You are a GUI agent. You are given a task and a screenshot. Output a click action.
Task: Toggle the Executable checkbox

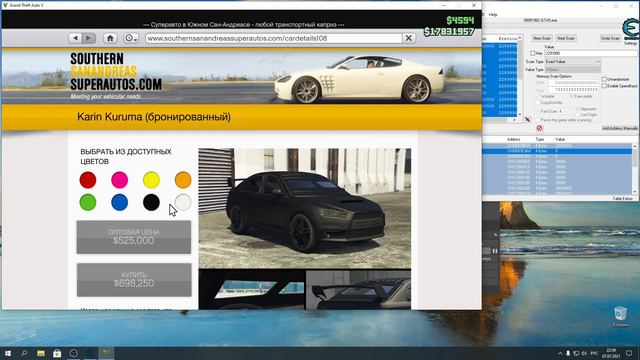[x=572, y=96]
